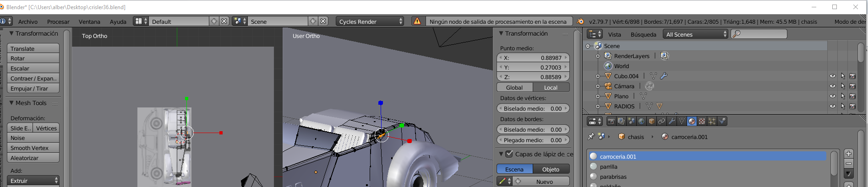Open the Modifiers wrench tab icon
Screen dimensions: 868x187
[x=671, y=121]
